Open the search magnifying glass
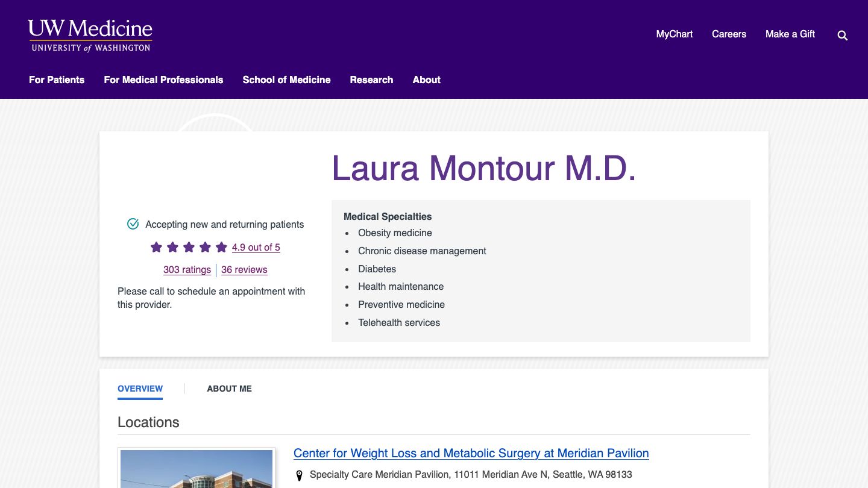868x488 pixels. click(842, 36)
